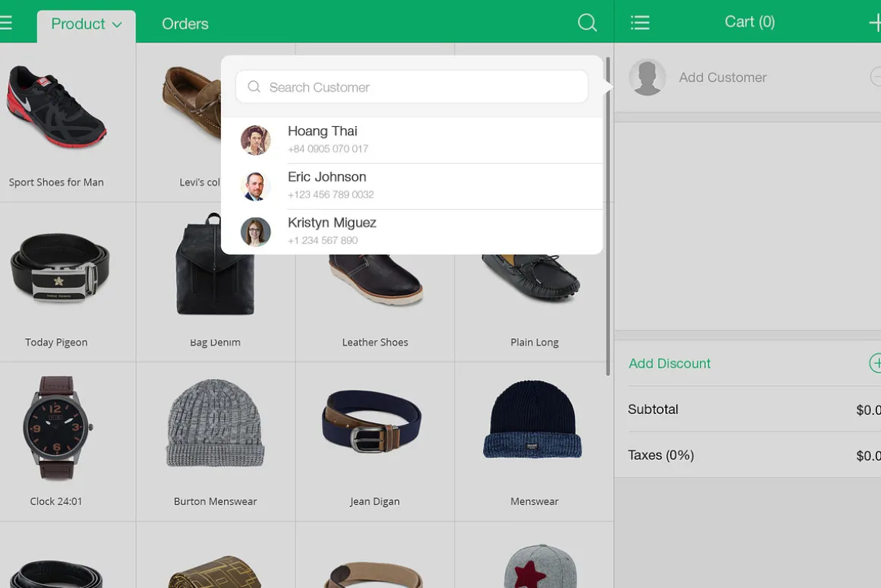Click the Cart (0) title
The image size is (881, 588).
coord(750,22)
